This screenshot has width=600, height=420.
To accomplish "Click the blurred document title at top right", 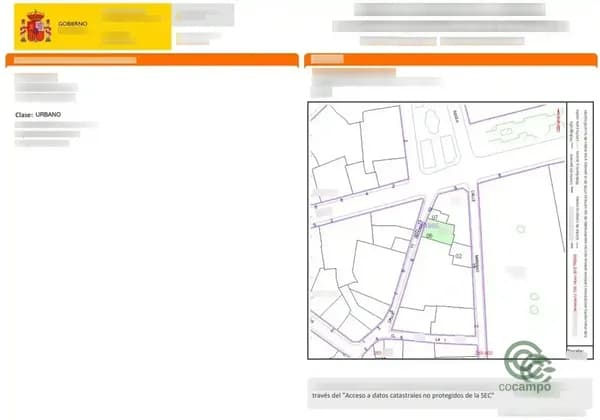I will click(x=450, y=10).
